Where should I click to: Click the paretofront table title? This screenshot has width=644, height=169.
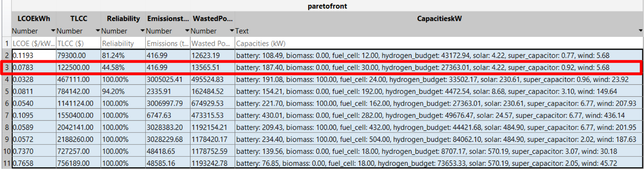point(327,6)
